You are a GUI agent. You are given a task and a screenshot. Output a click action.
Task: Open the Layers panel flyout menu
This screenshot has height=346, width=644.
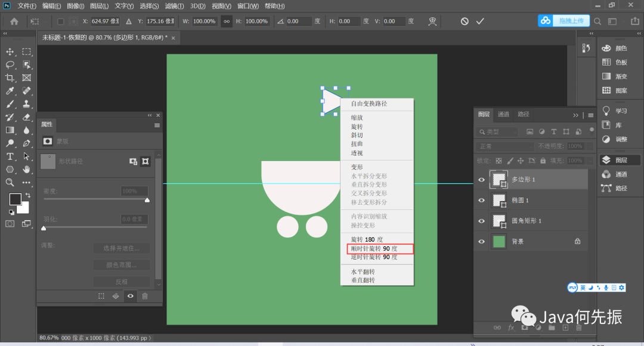point(590,115)
